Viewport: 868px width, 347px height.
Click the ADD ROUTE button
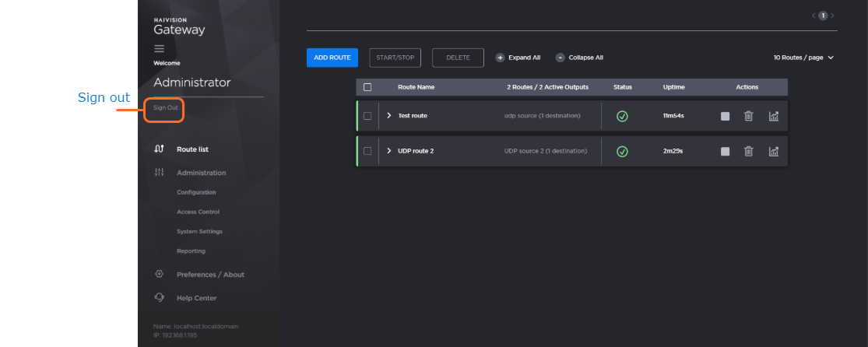pos(332,58)
